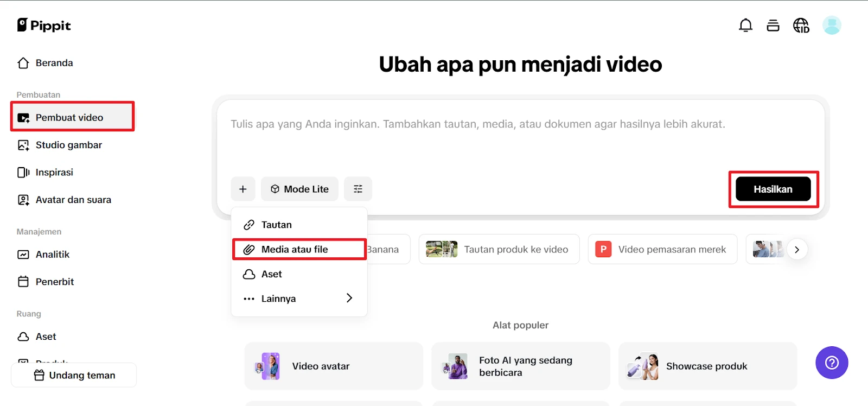Click the plus add-attachment button
Screen dimensions: 868x406
tap(243, 189)
